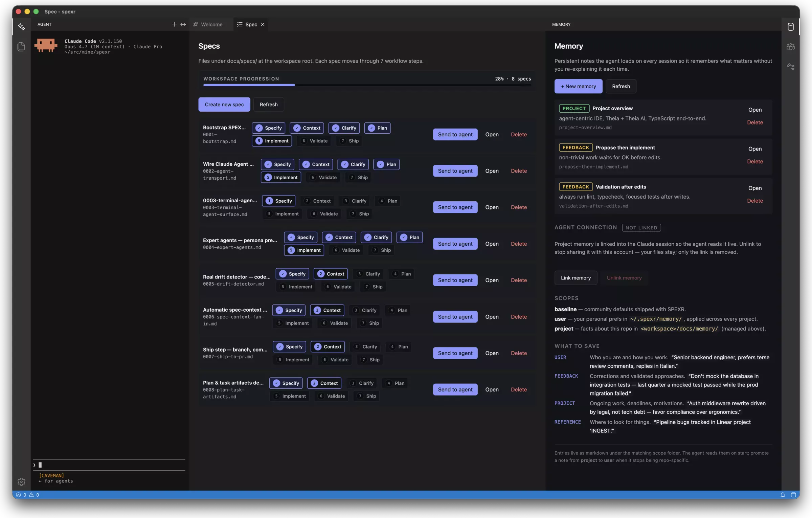Select the Spec tab
Image resolution: width=812 pixels, height=518 pixels.
tap(251, 24)
